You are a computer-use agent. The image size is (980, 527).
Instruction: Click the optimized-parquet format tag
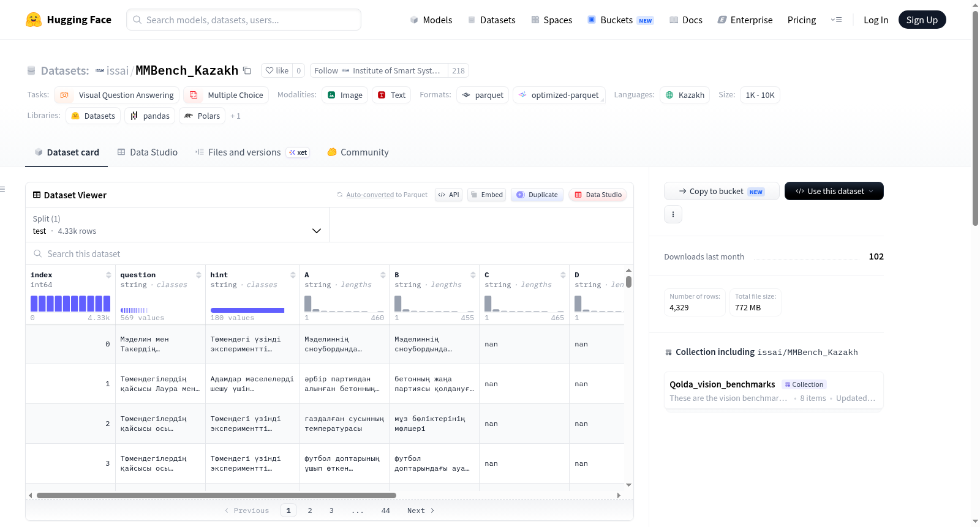(x=559, y=95)
